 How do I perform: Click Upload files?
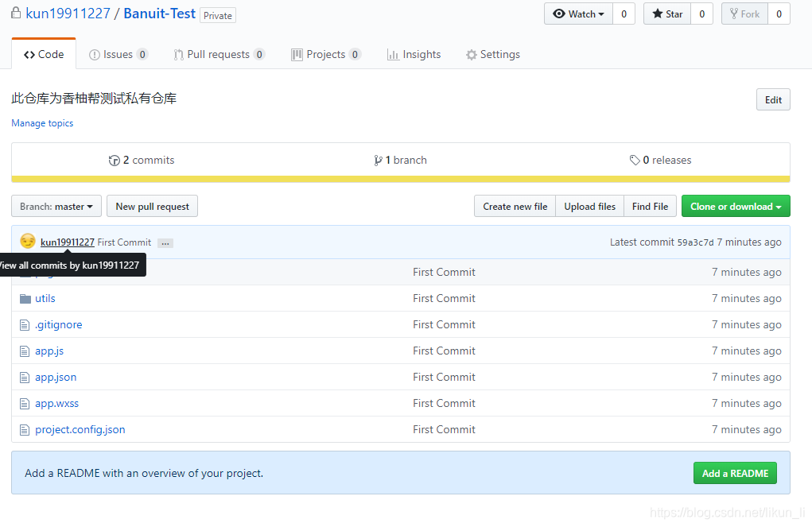pyautogui.click(x=590, y=206)
